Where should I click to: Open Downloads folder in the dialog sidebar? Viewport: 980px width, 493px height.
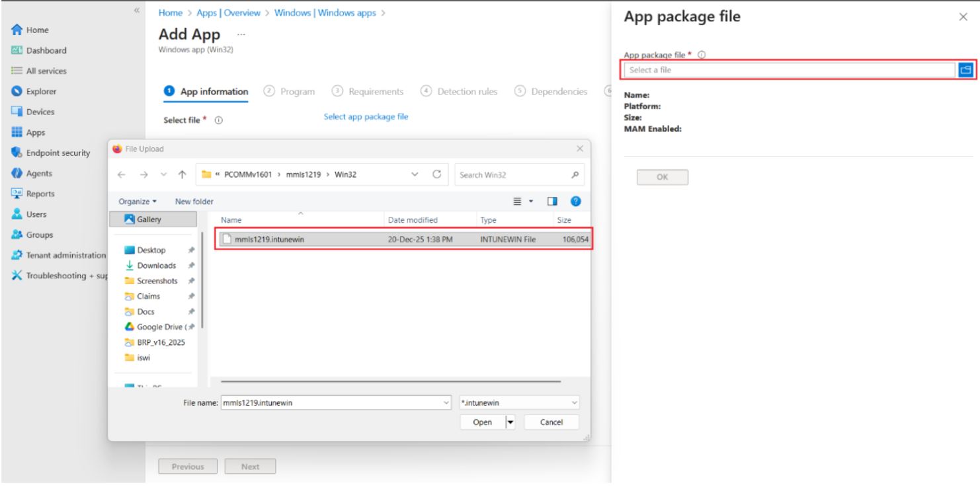pyautogui.click(x=157, y=266)
